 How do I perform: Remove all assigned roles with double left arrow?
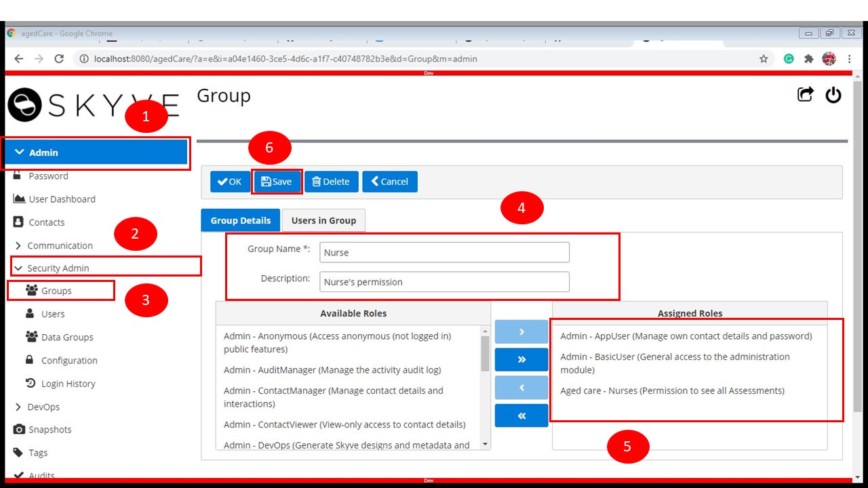point(521,415)
